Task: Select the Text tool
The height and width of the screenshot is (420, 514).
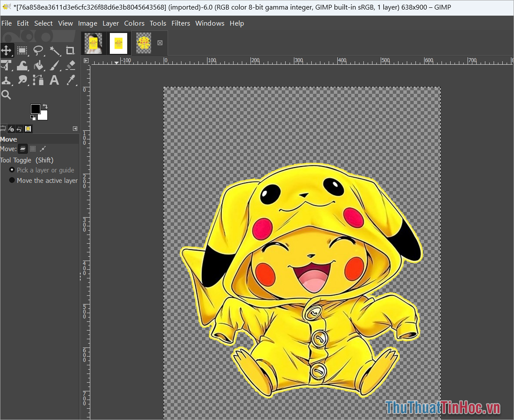Action: tap(54, 80)
